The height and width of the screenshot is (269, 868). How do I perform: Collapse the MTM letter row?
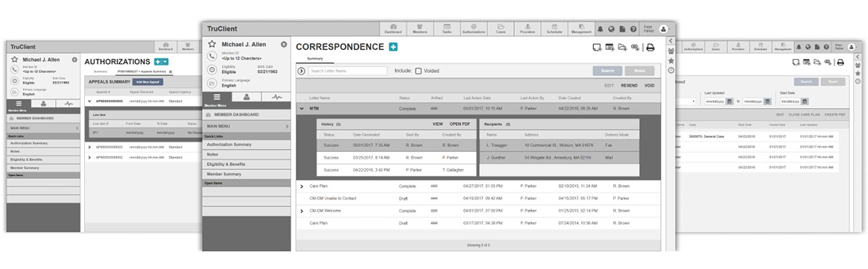tap(302, 109)
